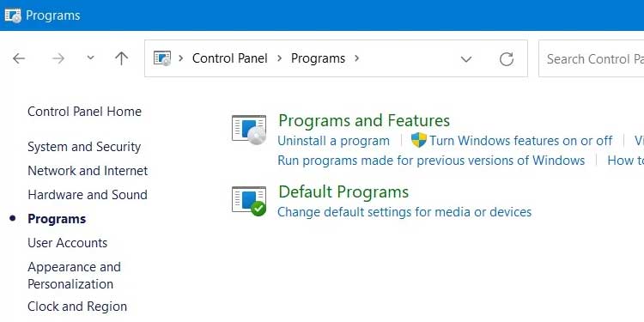Focus the Search Control Panel field

point(592,58)
